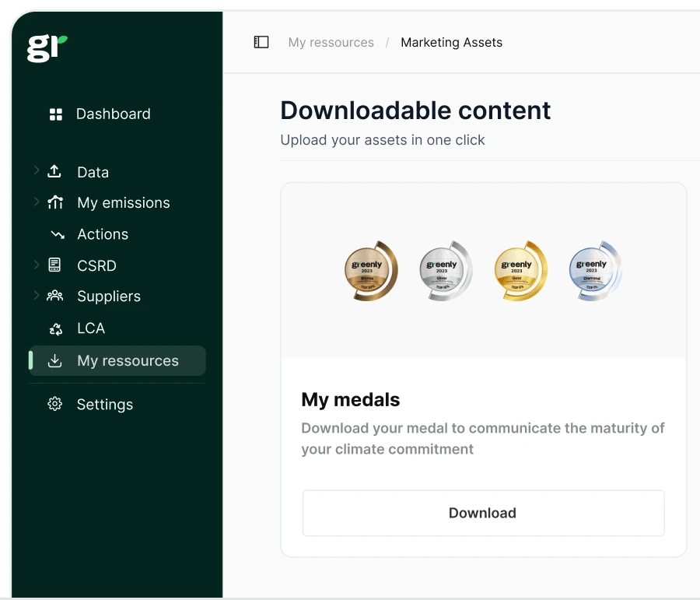
Task: Open the Dashboard menu item
Action: 114,114
